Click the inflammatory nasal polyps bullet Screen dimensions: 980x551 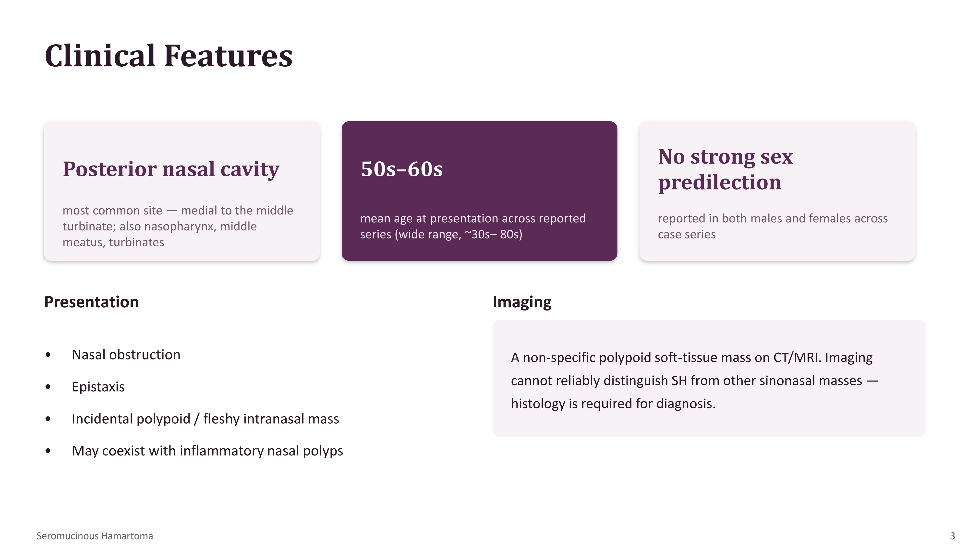point(207,451)
